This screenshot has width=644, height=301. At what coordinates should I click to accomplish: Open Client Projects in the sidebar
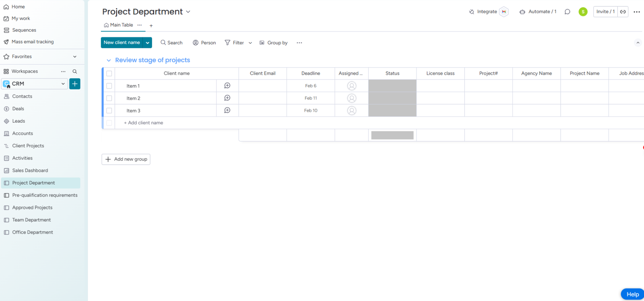pos(28,146)
